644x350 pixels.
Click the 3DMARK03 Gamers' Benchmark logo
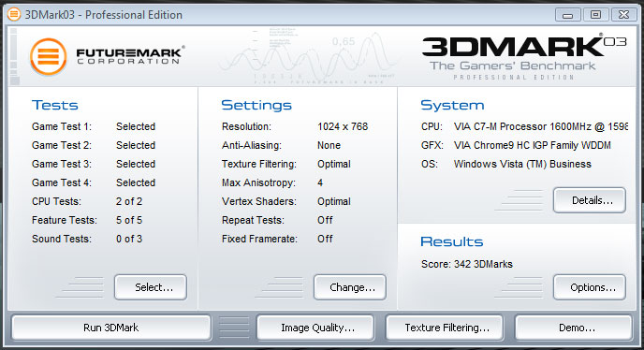point(524,58)
